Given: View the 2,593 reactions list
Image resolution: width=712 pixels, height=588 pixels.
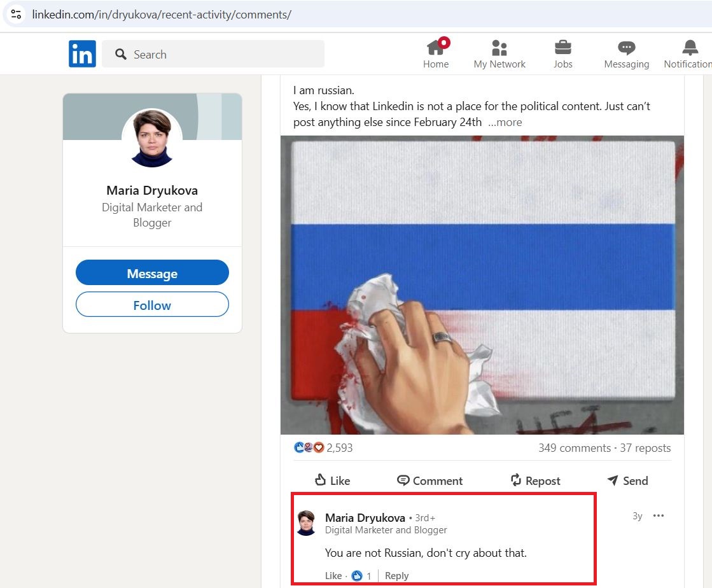Looking at the screenshot, I should (323, 448).
